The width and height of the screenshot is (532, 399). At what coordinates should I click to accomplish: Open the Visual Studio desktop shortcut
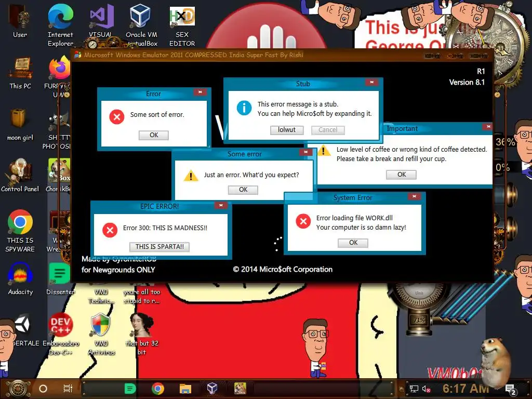(100, 20)
